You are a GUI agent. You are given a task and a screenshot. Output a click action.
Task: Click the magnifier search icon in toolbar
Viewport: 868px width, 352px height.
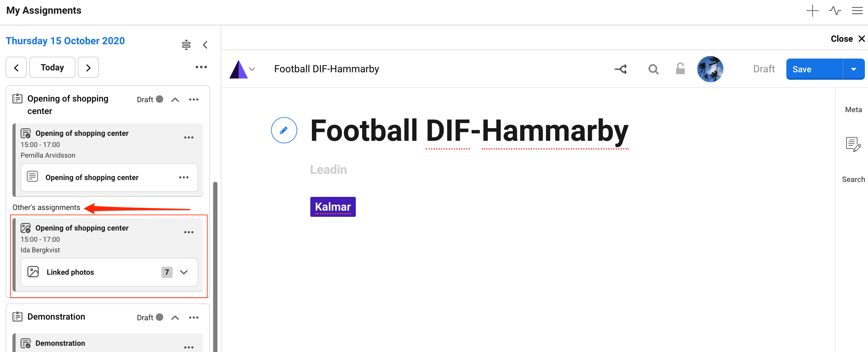[653, 69]
